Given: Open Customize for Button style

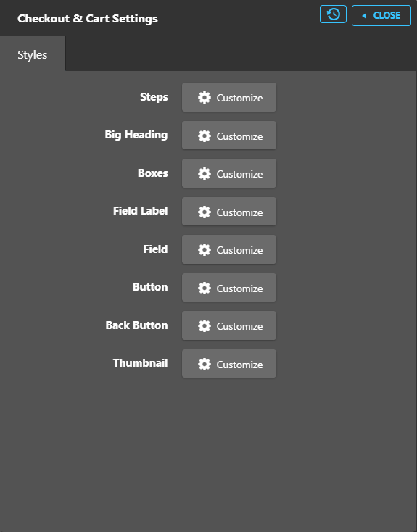Looking at the screenshot, I should 229,287.
